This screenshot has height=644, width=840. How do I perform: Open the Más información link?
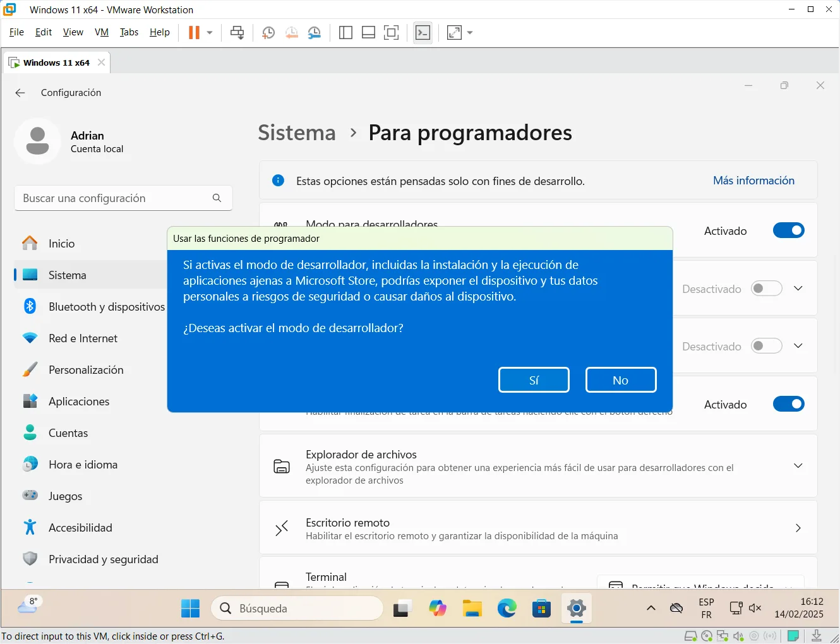753,180
